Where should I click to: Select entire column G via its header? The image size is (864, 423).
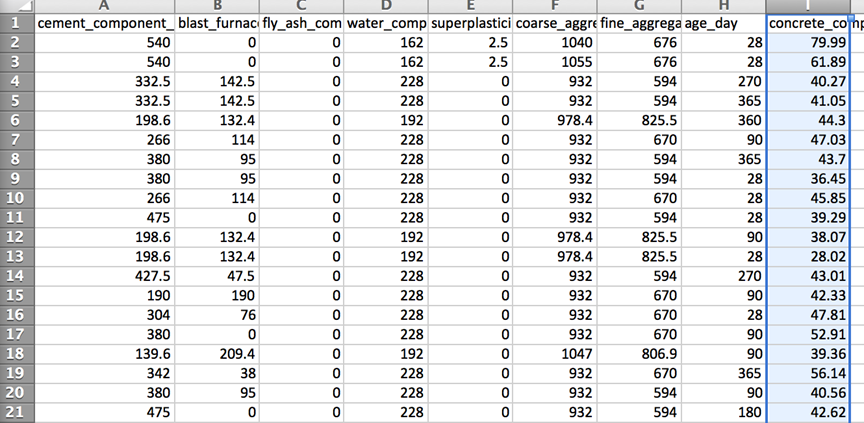click(x=641, y=5)
